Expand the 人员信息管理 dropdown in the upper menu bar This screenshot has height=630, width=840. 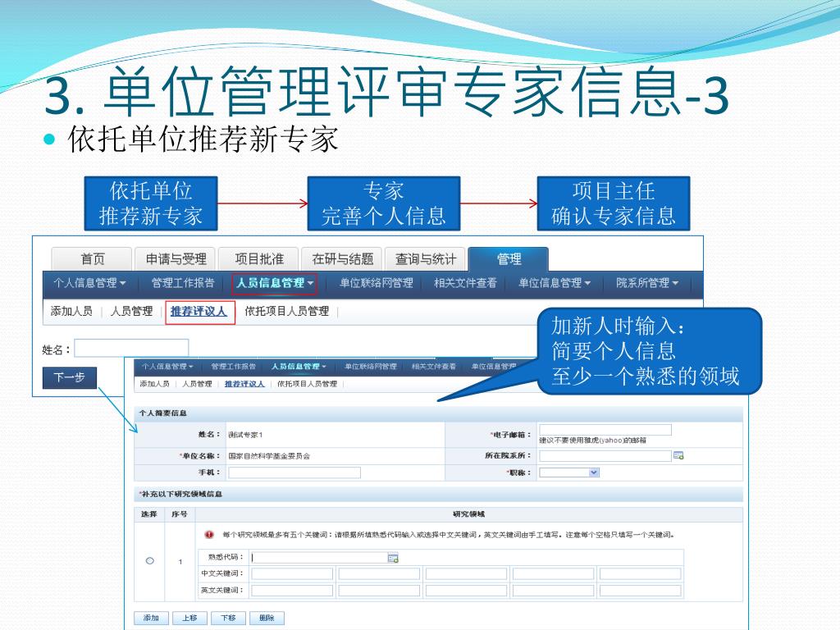coord(275,283)
